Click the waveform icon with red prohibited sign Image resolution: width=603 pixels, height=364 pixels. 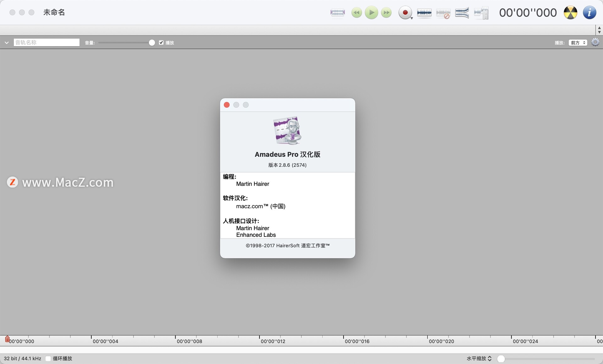[443, 13]
